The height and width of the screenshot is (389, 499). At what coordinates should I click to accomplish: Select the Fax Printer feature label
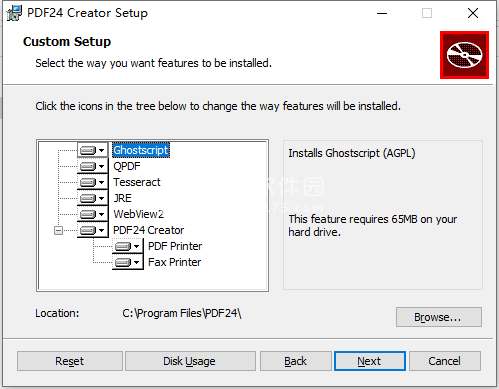tap(174, 262)
